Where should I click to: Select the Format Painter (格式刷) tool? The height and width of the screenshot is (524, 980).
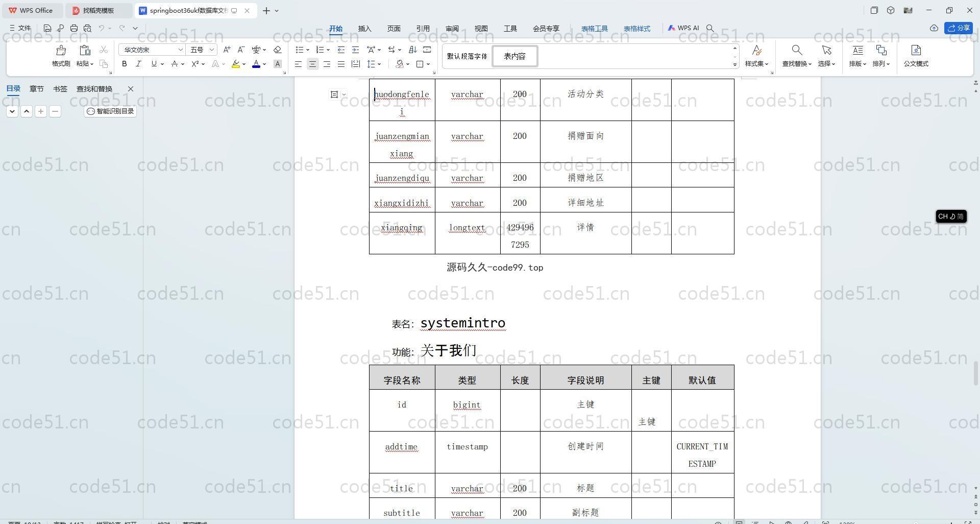point(61,56)
